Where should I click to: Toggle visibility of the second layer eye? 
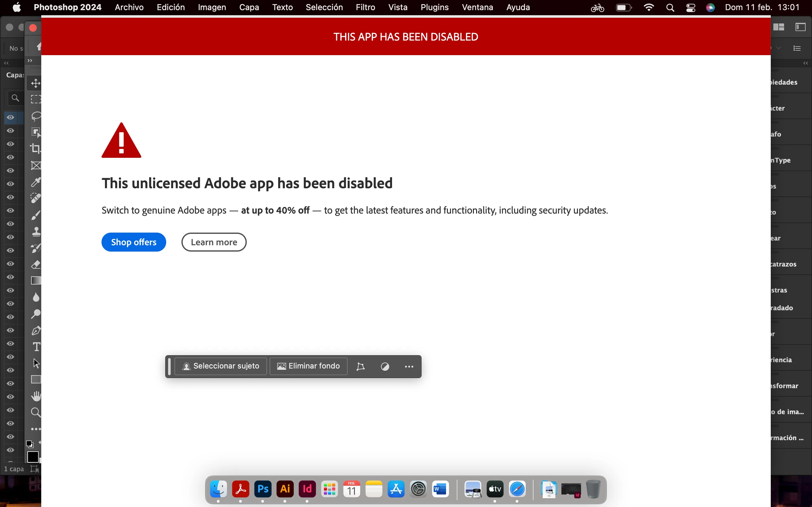(10, 131)
